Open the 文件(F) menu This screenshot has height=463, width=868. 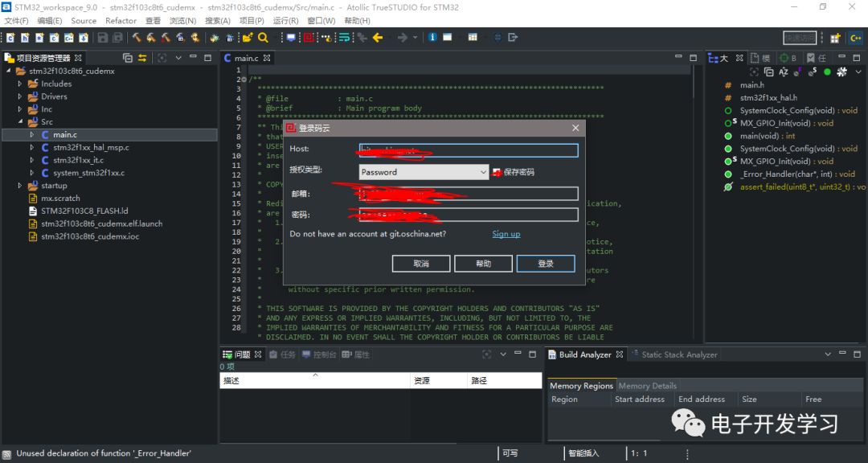(x=16, y=20)
